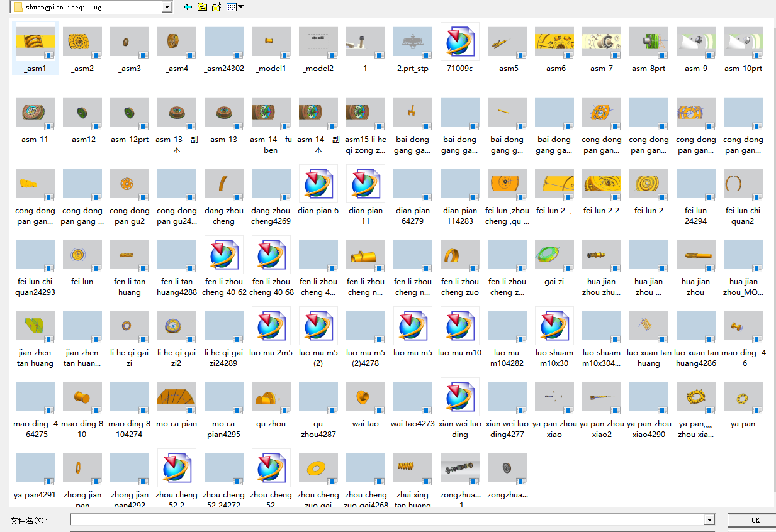Select the fei lun file
Screen dimensions: 776x532
click(82, 262)
